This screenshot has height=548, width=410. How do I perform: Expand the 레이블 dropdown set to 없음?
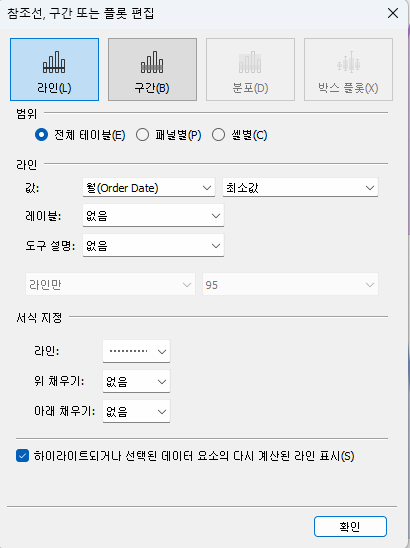tap(153, 216)
